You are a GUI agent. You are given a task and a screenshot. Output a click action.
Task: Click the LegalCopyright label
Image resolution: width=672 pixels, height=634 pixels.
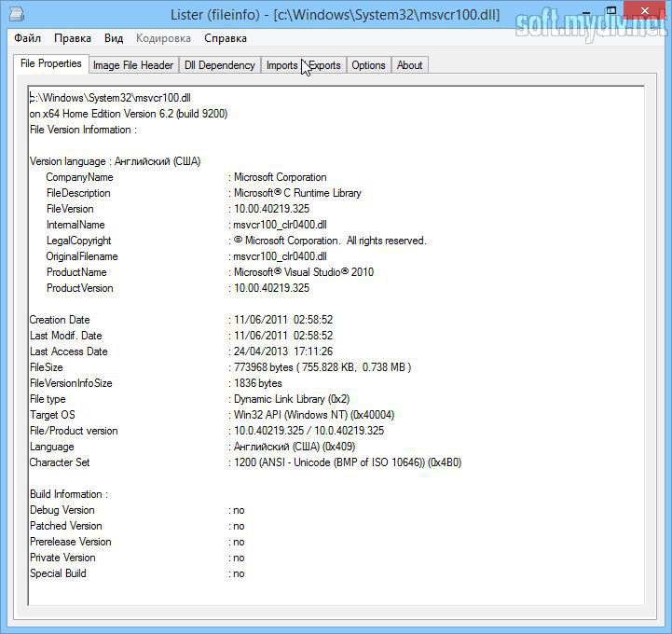pos(79,241)
